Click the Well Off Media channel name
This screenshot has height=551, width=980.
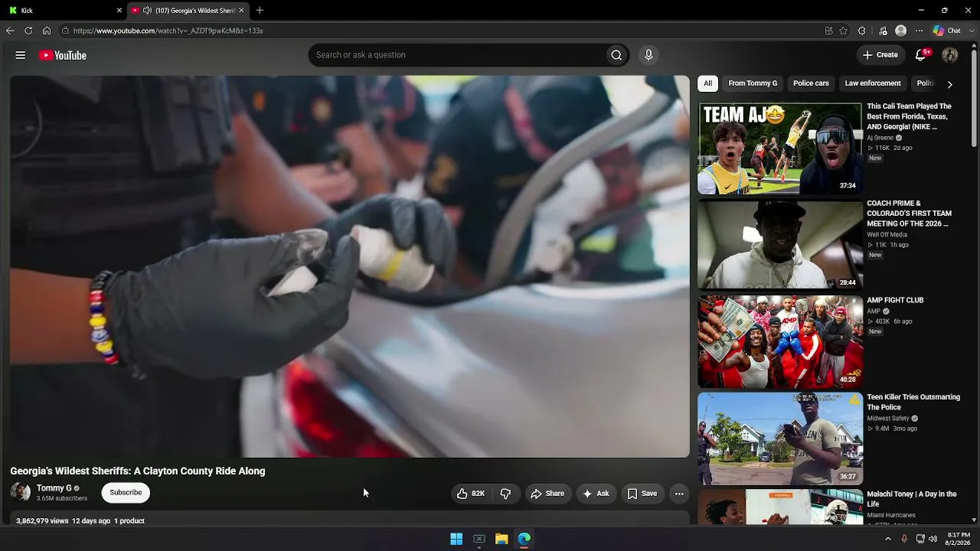coord(887,235)
